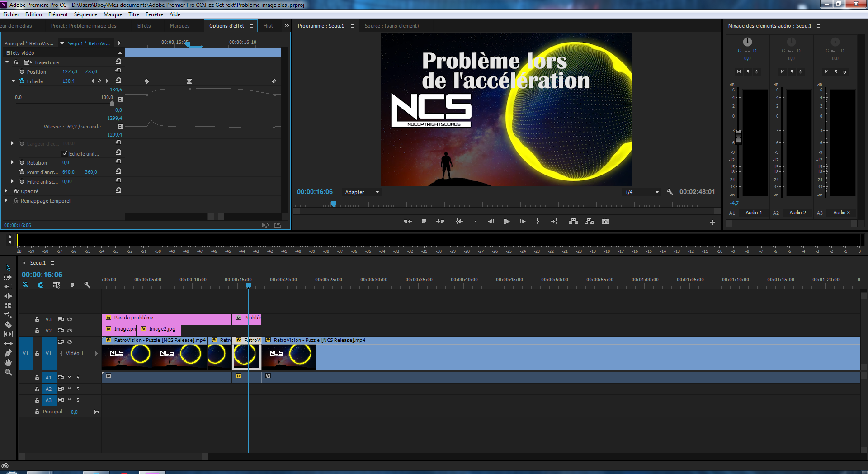Select the Image2.jpg clip
This screenshot has width=868, height=474.
pos(159,330)
